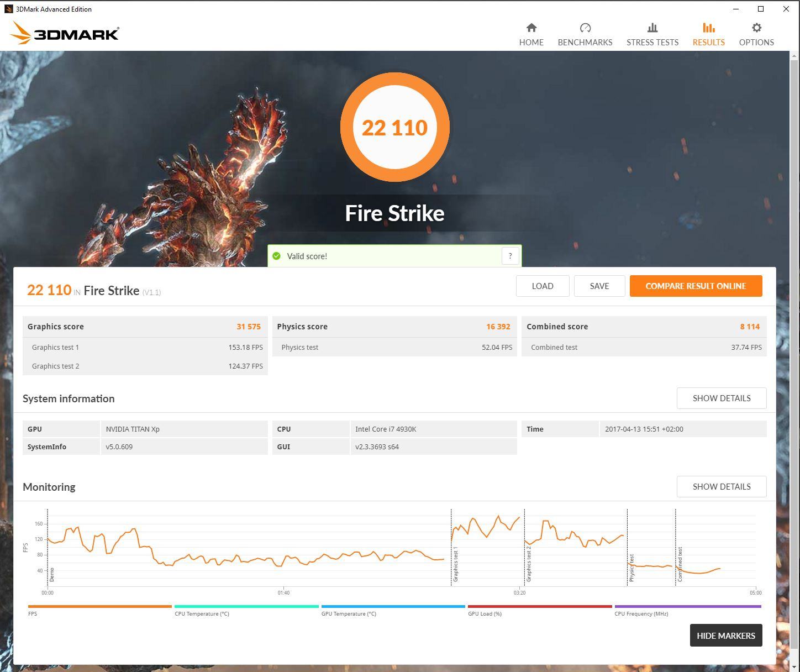Click the Graphics test 2 value 124.37 FPS

click(x=245, y=366)
